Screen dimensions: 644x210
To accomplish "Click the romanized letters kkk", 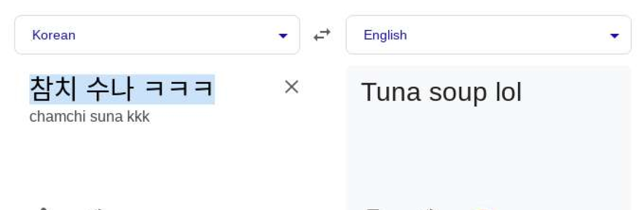I will coord(139,117).
